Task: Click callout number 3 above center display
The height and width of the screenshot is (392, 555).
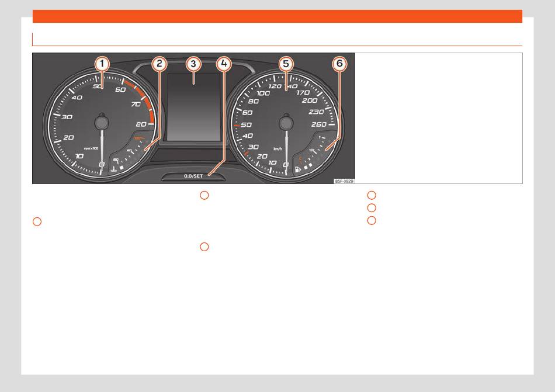Action: [x=193, y=64]
